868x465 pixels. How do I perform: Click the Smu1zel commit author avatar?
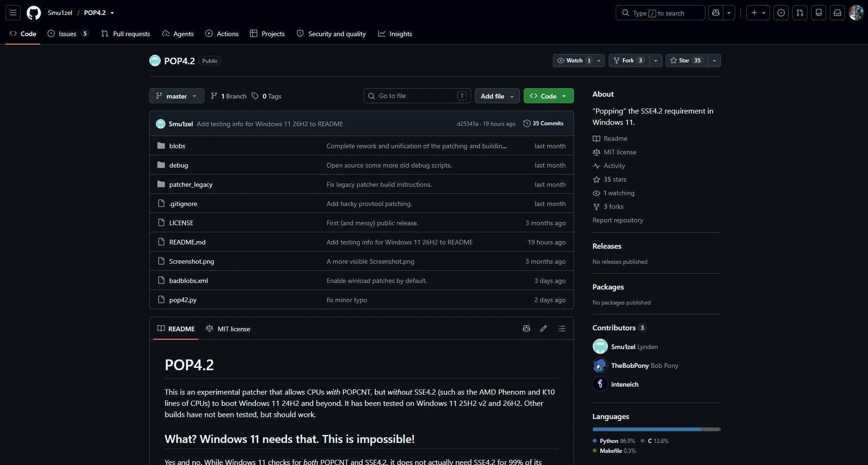[x=161, y=123]
